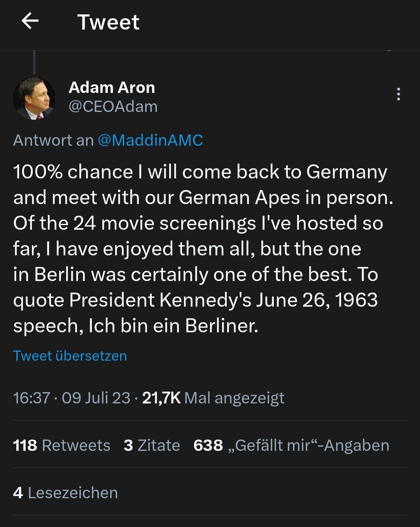Screen dimensions: 420x527
Task: Tap the Tweet header title
Action: 108,22
